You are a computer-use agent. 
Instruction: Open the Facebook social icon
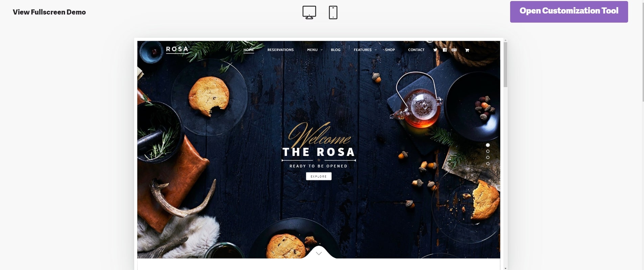tap(445, 50)
